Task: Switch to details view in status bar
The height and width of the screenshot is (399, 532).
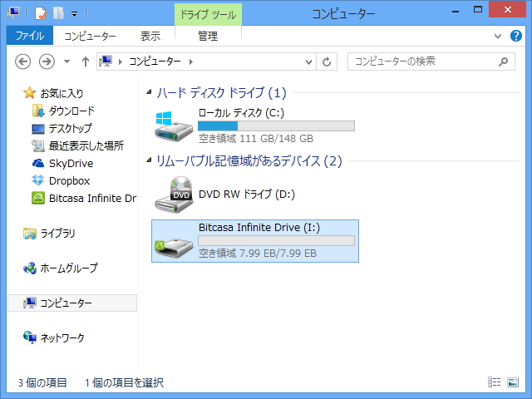Action: point(495,382)
